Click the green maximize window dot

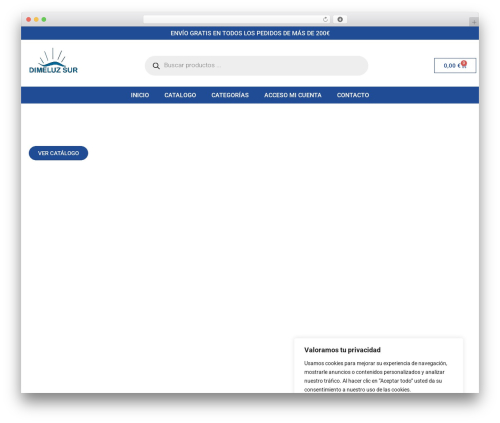[x=44, y=20]
